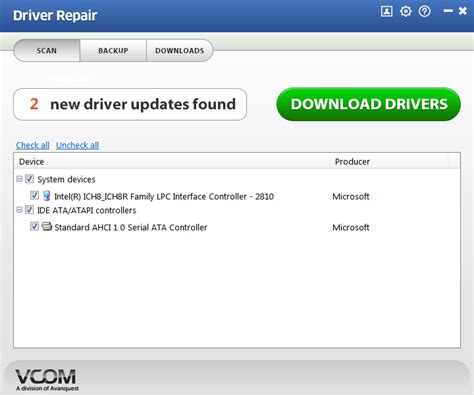The height and width of the screenshot is (395, 474).
Task: Click the Intel LPC Interface Controller device icon
Action: pyautogui.click(x=47, y=196)
